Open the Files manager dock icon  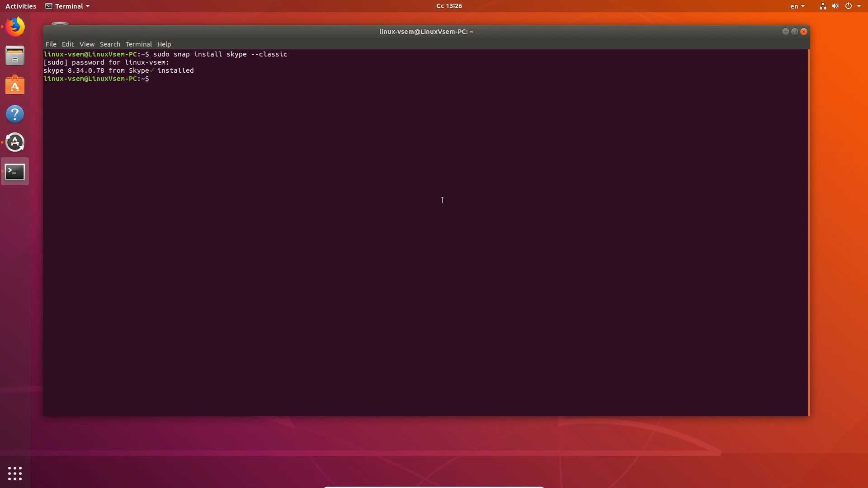point(15,56)
